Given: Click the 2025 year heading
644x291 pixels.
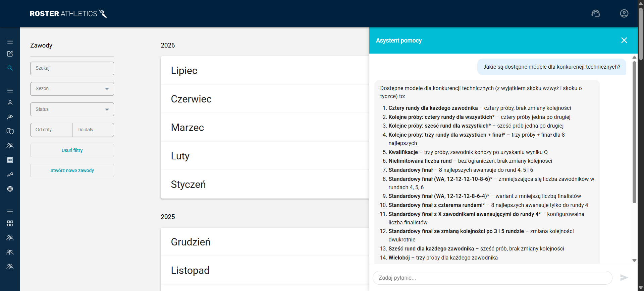Looking at the screenshot, I should click(168, 217).
